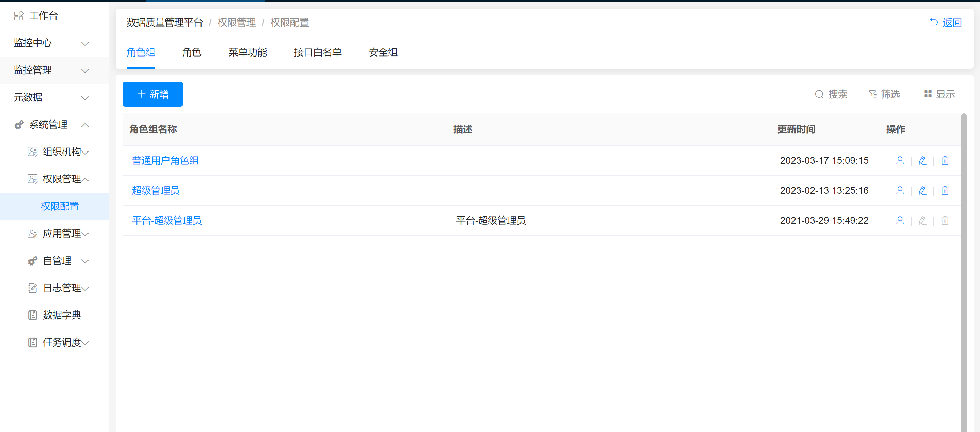Screen dimensions: 980x432
Task: Click the 返回 link text
Action: pyautogui.click(x=952, y=22)
